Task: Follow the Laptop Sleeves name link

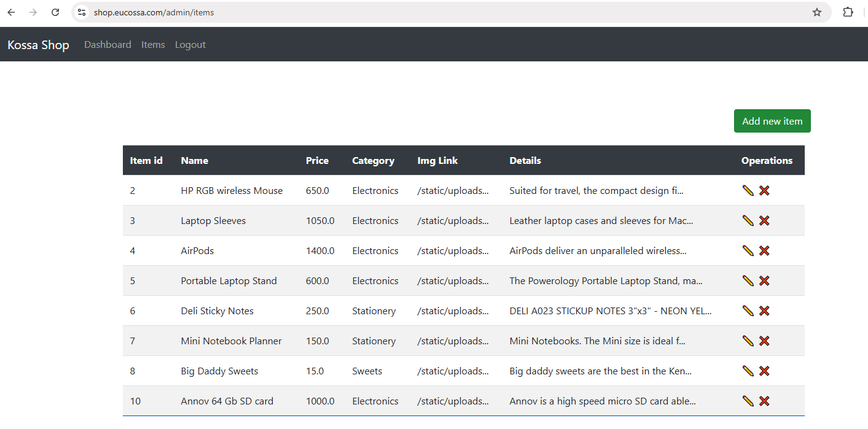Action: coord(213,220)
